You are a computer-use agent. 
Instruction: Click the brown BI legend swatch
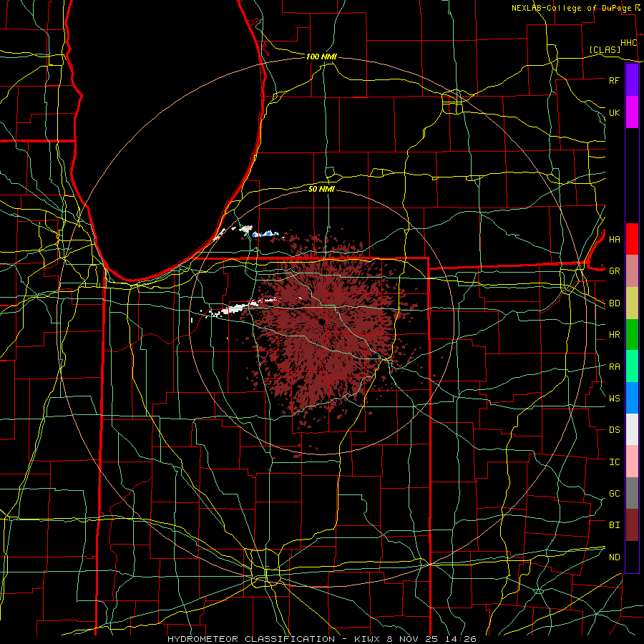(632, 525)
